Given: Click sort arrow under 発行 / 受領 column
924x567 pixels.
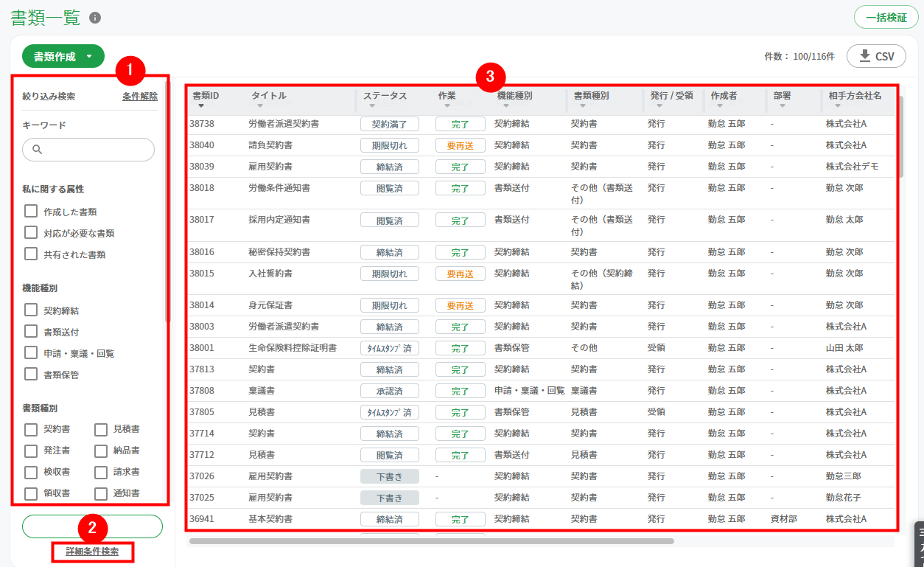Looking at the screenshot, I should pyautogui.click(x=659, y=105).
